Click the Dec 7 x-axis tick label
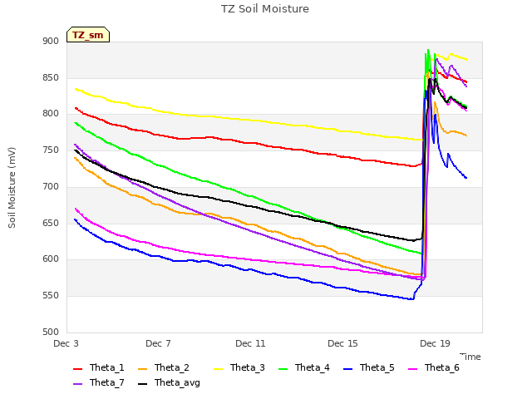The image size is (532, 399). (158, 343)
